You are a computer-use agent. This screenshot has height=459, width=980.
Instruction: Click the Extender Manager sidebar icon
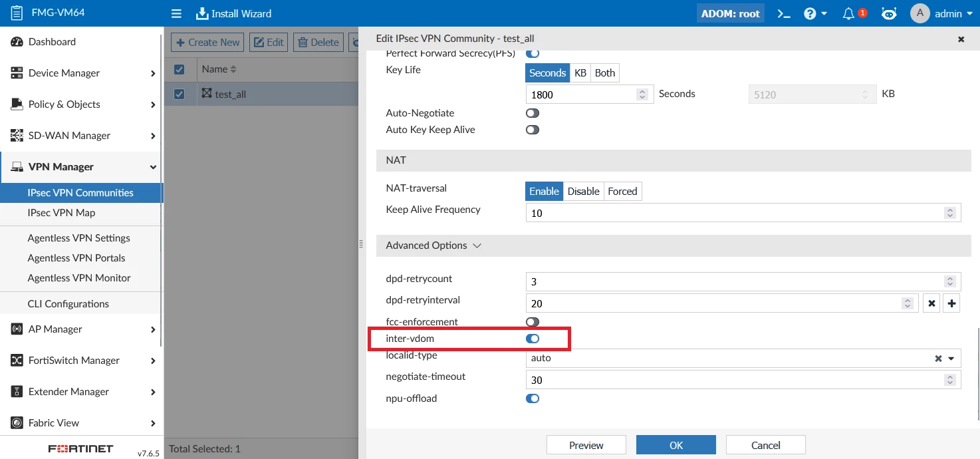point(17,392)
